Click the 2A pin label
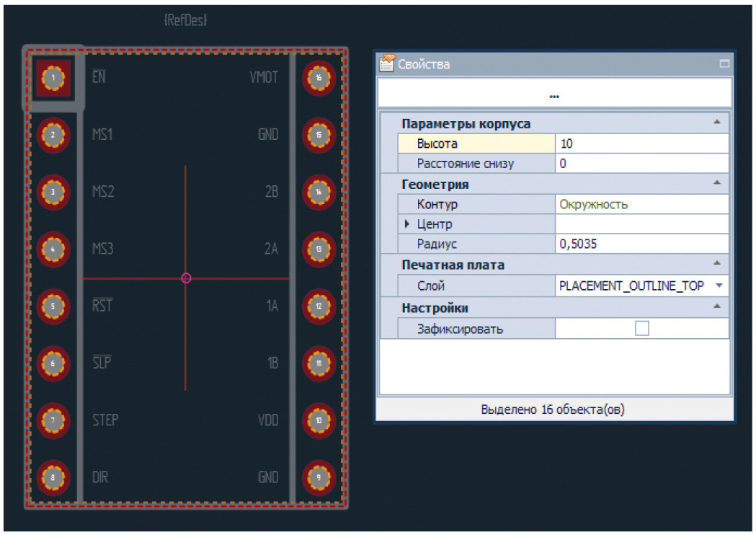Image resolution: width=756 pixels, height=535 pixels. pos(272,249)
